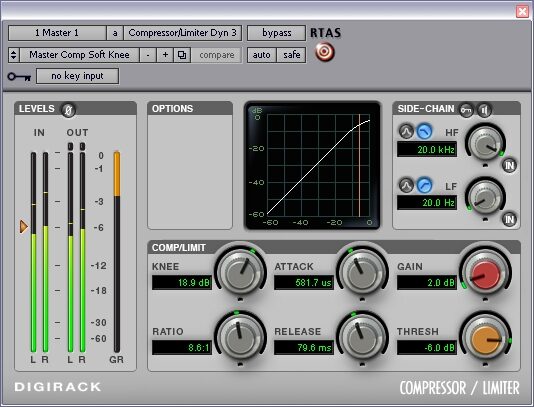
Task: Click the phase invert icon in Levels
Action: click(x=68, y=110)
